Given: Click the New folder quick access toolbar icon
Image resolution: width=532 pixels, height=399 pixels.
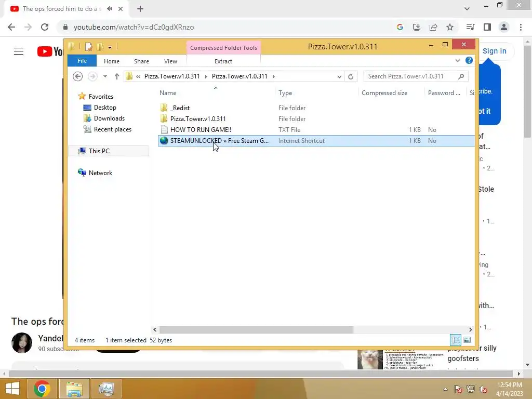Looking at the screenshot, I should point(100,47).
